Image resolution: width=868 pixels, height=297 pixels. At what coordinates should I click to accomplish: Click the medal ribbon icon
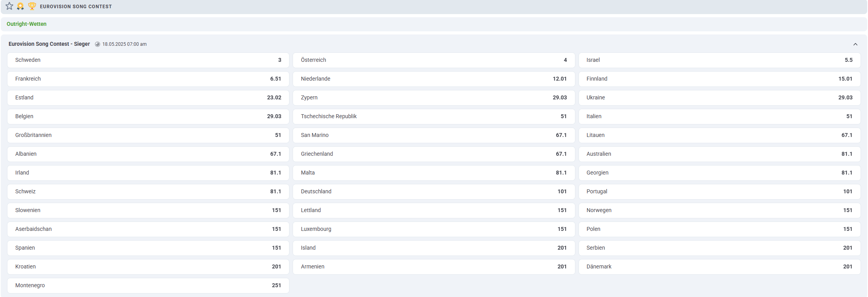[20, 6]
